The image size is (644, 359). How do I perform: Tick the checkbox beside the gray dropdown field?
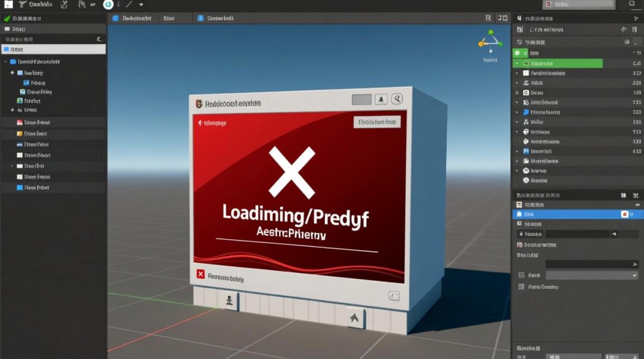(521, 275)
